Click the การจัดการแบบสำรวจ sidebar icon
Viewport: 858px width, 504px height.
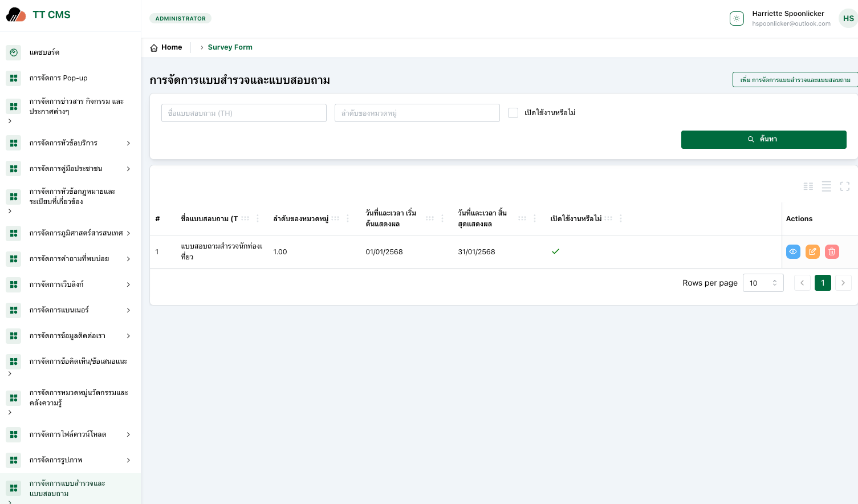coord(14,489)
